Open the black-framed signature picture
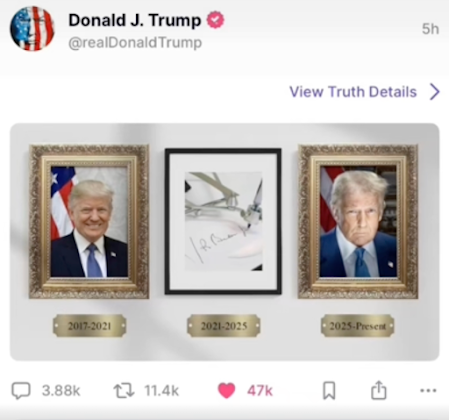Image resolution: width=449 pixels, height=420 pixels. [223, 221]
